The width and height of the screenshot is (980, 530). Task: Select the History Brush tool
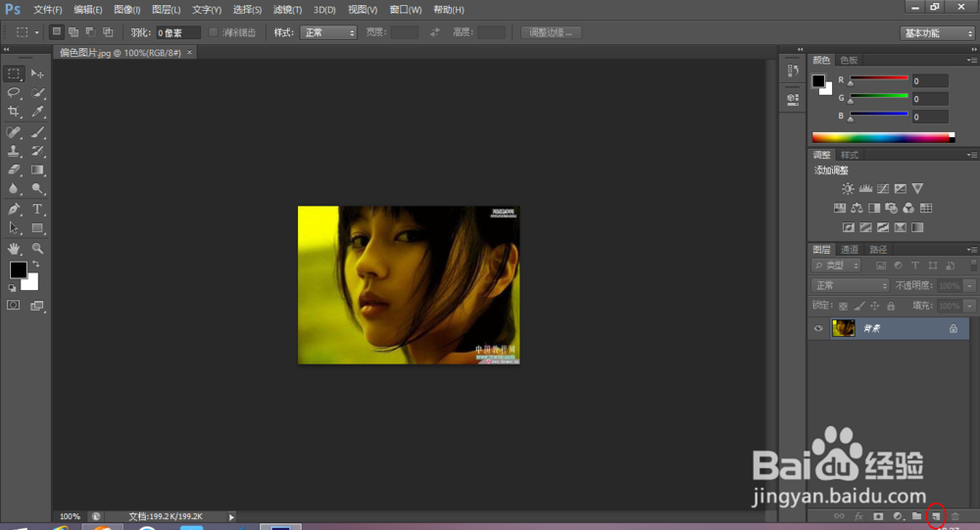(37, 151)
